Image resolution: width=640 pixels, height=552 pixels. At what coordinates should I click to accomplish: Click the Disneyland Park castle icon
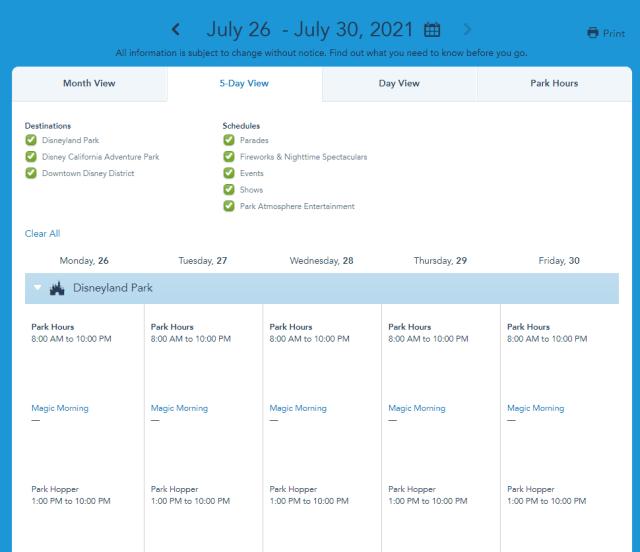point(57,288)
